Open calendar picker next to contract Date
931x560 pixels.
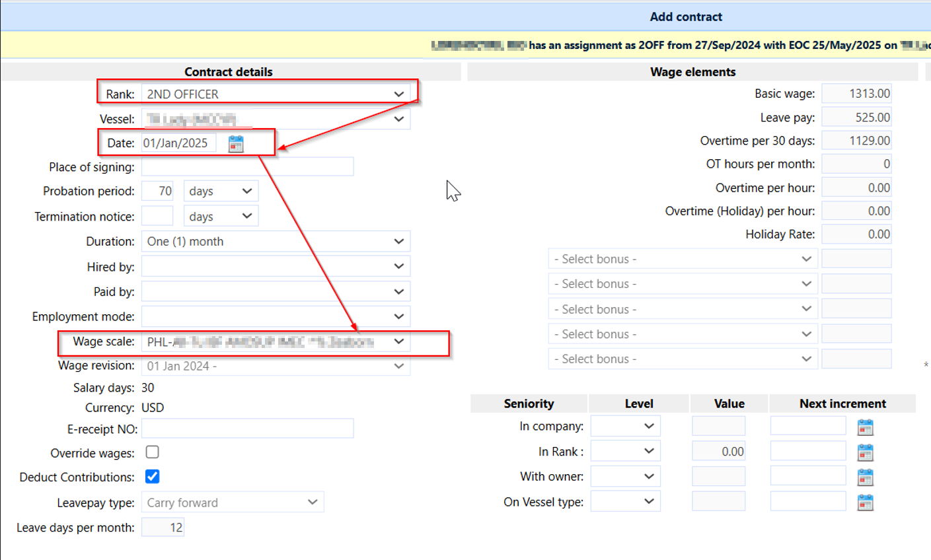click(x=236, y=144)
